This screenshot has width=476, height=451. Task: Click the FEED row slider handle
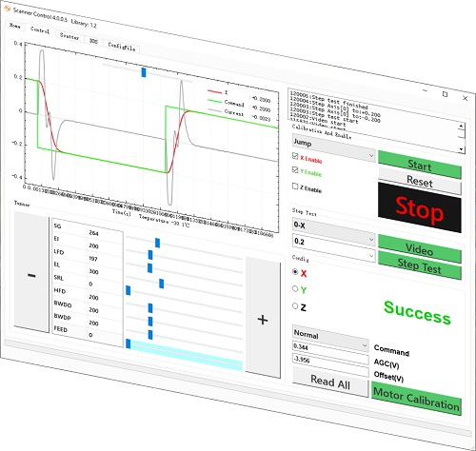point(129,343)
